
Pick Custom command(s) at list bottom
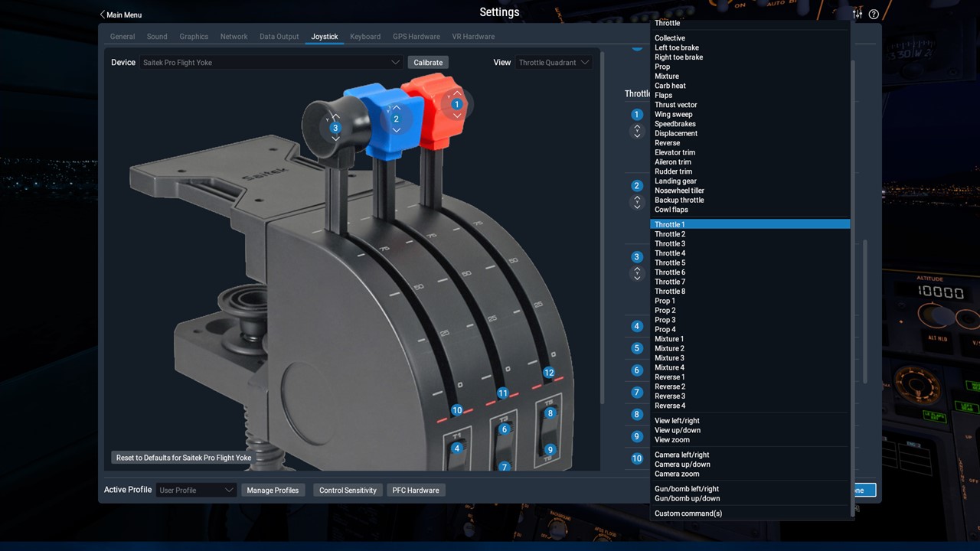[x=688, y=514]
